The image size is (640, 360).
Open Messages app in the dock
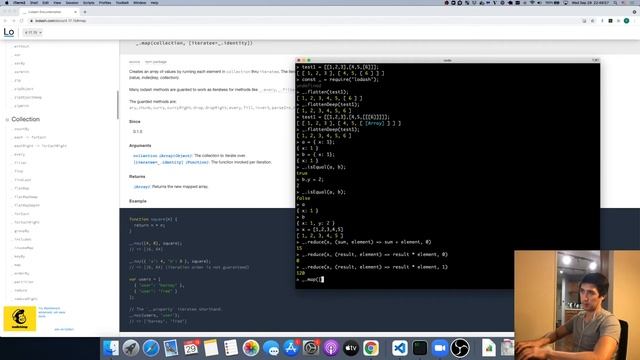(x=271, y=348)
